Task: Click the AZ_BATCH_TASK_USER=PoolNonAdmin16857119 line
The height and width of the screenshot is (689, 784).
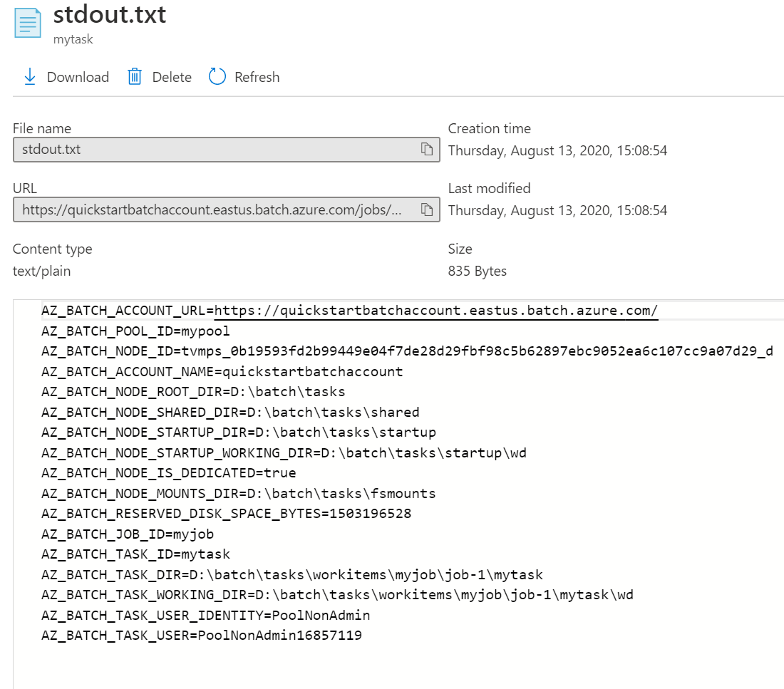Action: point(201,635)
